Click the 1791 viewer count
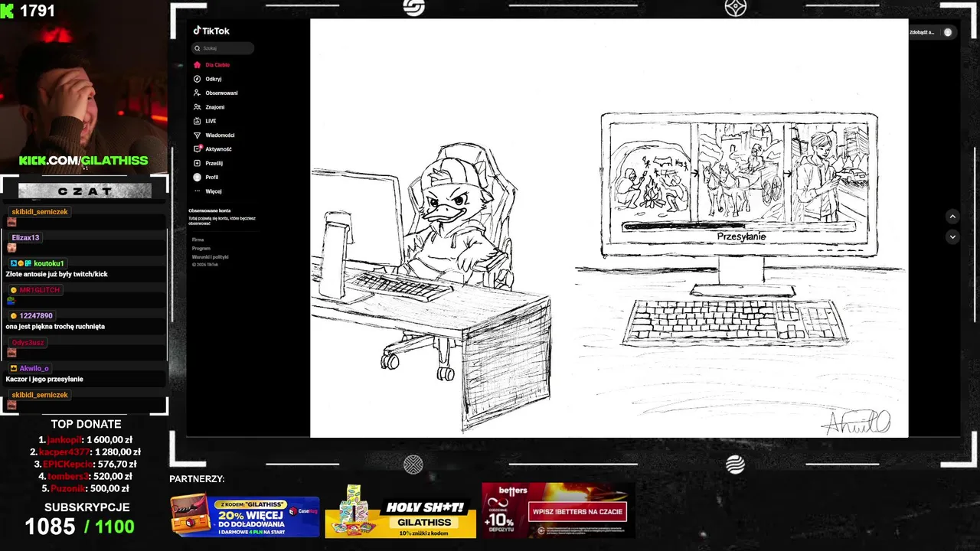The image size is (980, 551). coord(38,11)
